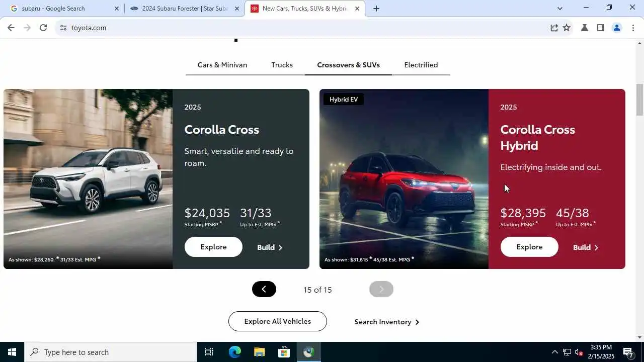The width and height of the screenshot is (644, 362).
Task: Switch to 2024 Subaru Forester tab
Action: [184, 9]
